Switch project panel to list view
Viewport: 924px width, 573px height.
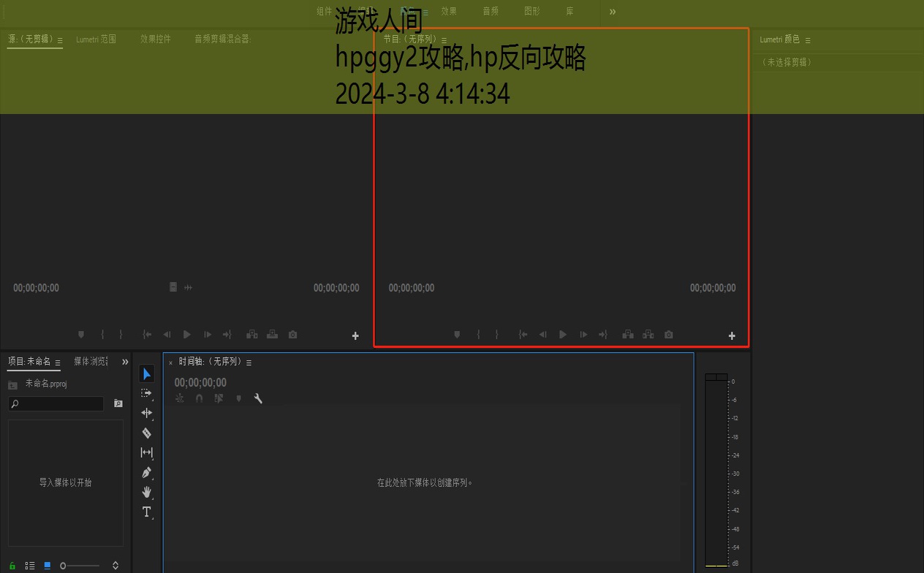(x=30, y=566)
